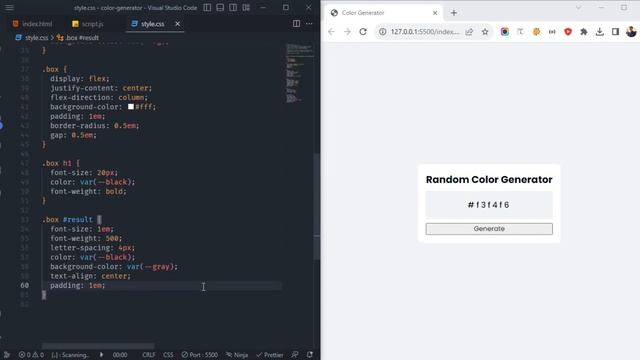The image size is (640, 360).
Task: Open the red shield extension icon
Action: pos(568,32)
